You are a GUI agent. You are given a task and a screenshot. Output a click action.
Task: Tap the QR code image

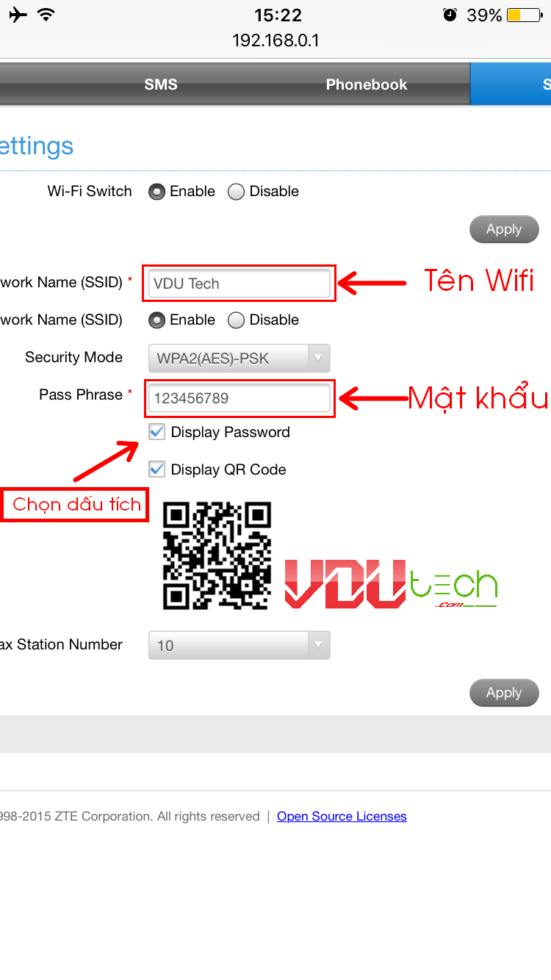(217, 555)
